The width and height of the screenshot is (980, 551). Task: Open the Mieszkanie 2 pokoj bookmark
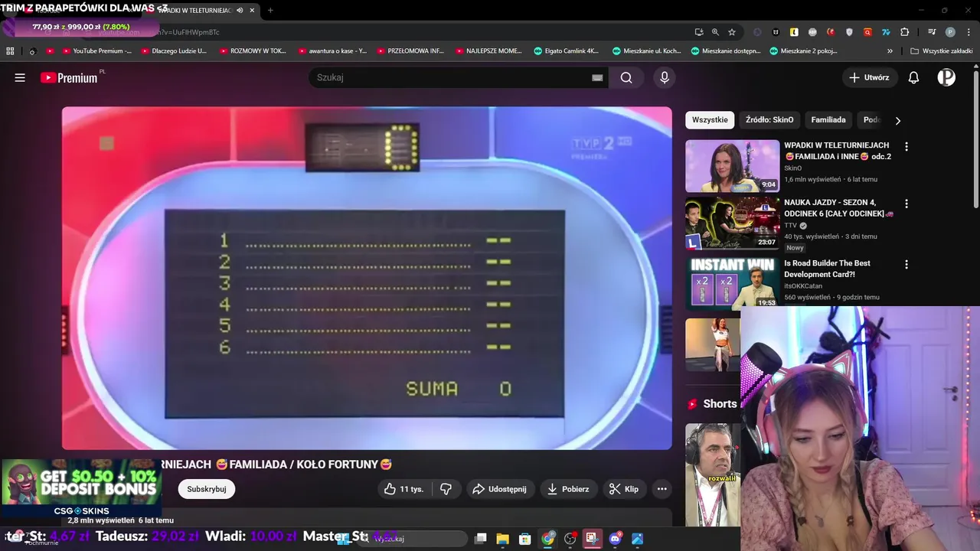(x=803, y=51)
